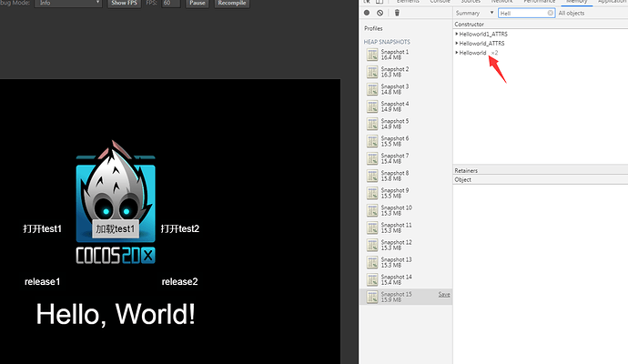Delete the selected profile with trash icon
628x364 pixels.
[397, 13]
